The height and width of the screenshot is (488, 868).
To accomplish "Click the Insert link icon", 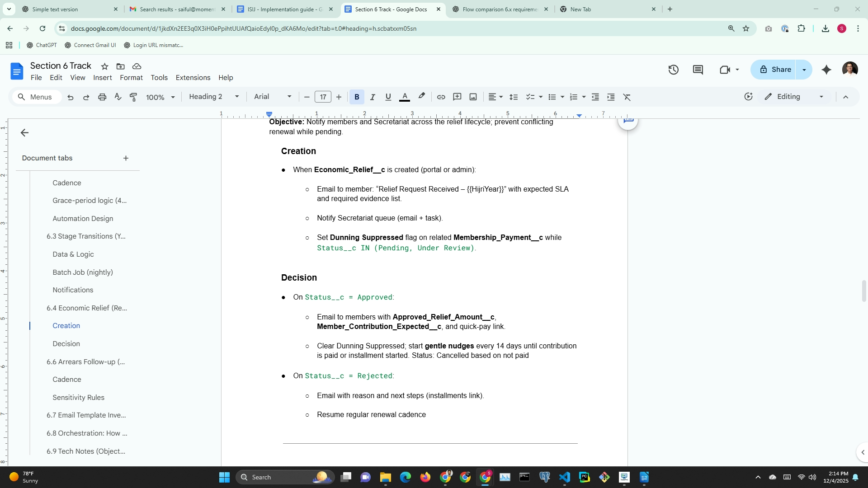I will pos(441,97).
